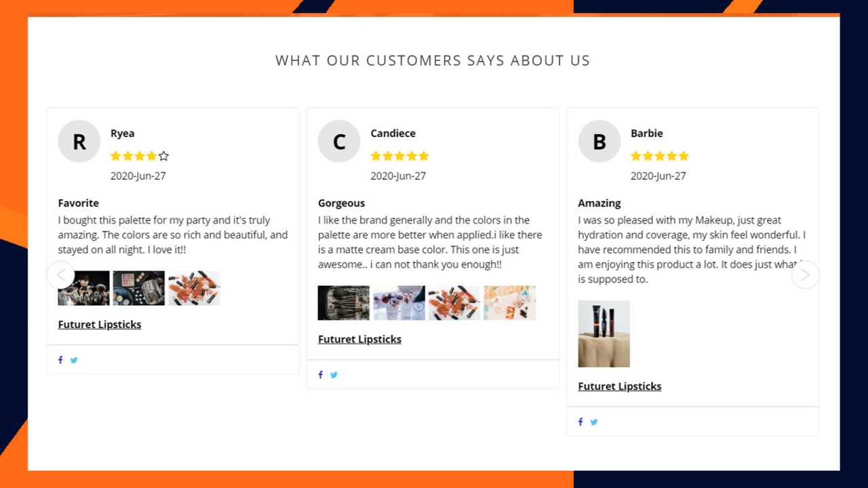Enlarge the product photo in Barbie's review

click(604, 333)
